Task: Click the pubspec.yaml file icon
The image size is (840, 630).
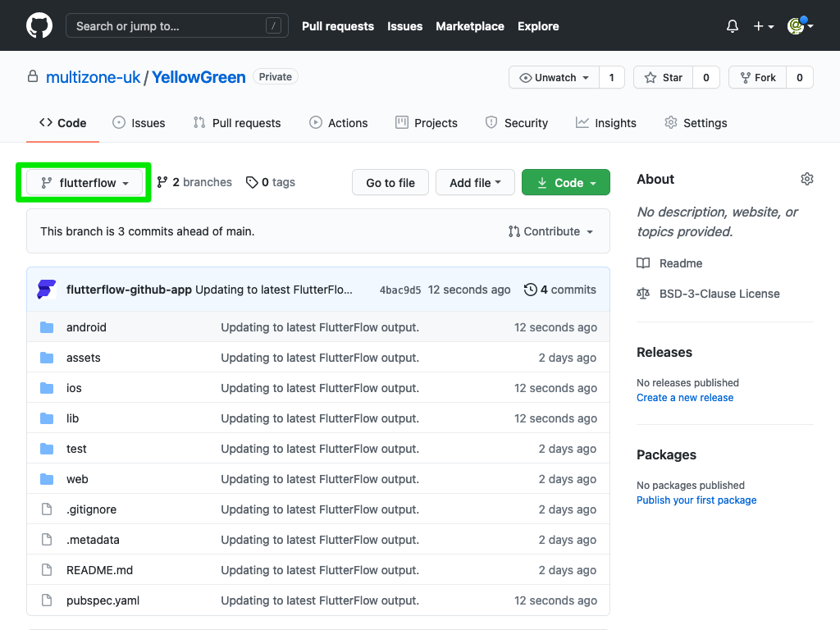Action: [x=47, y=600]
